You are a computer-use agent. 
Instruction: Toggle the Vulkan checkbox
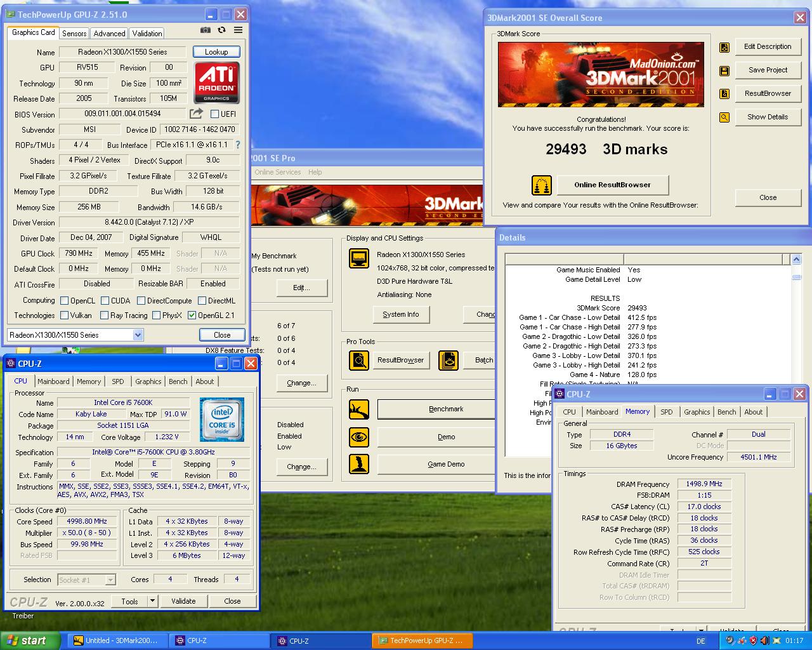point(64,315)
